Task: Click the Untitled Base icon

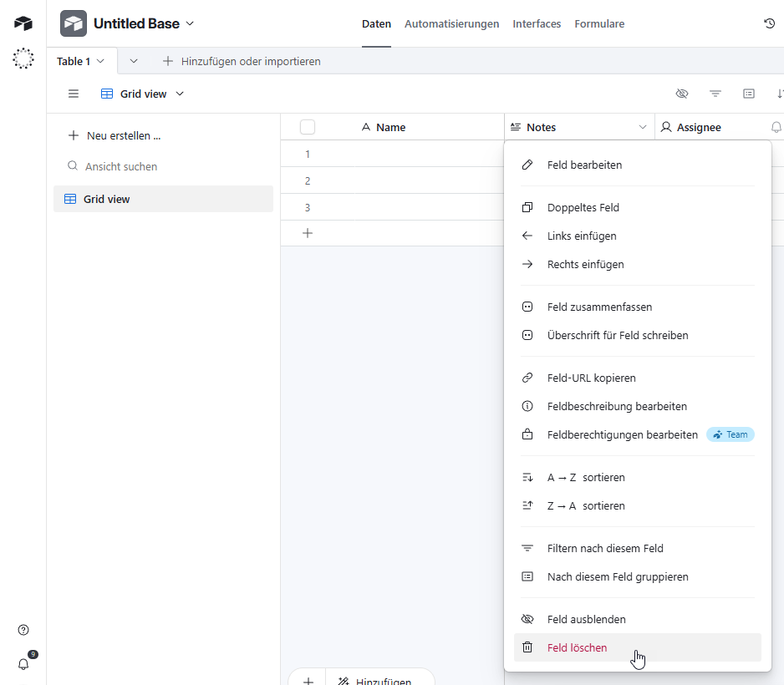Action: point(74,23)
